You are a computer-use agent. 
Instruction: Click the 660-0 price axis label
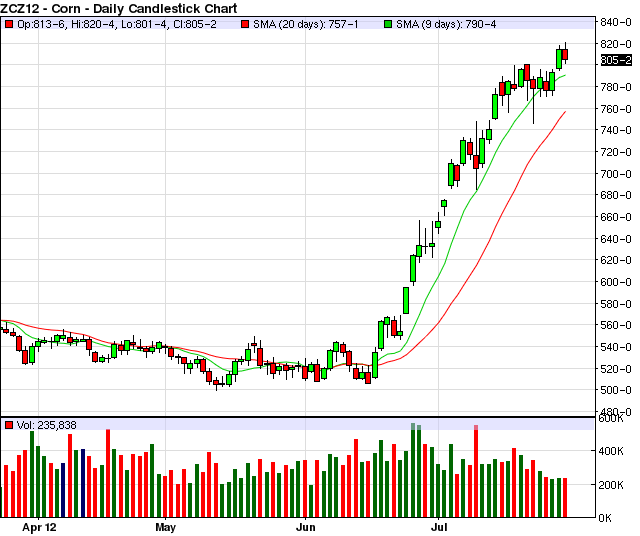pos(616,217)
